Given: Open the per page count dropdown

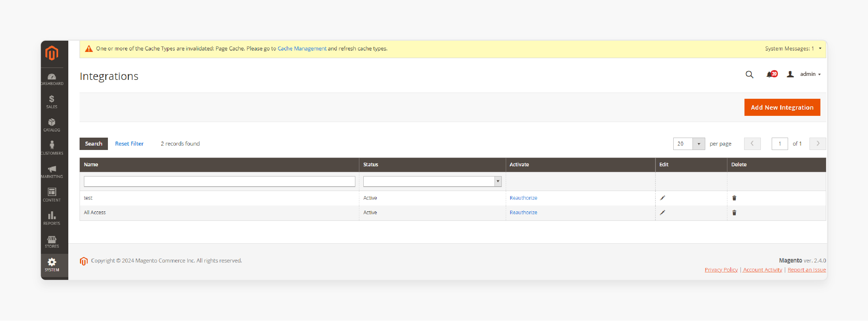Looking at the screenshot, I should click(x=689, y=144).
